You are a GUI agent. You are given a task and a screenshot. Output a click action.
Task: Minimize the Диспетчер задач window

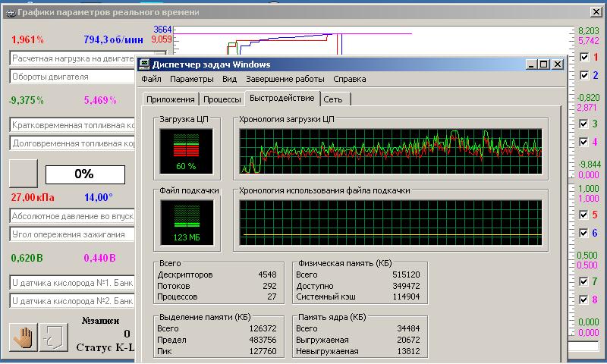coord(532,64)
